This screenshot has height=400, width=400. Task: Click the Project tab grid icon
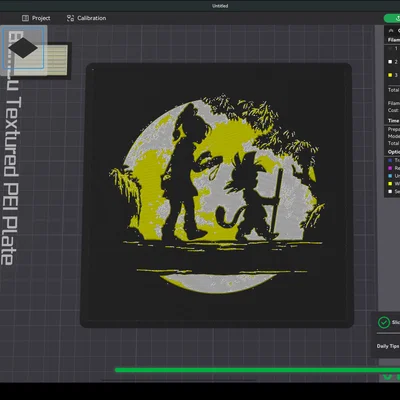pos(25,18)
